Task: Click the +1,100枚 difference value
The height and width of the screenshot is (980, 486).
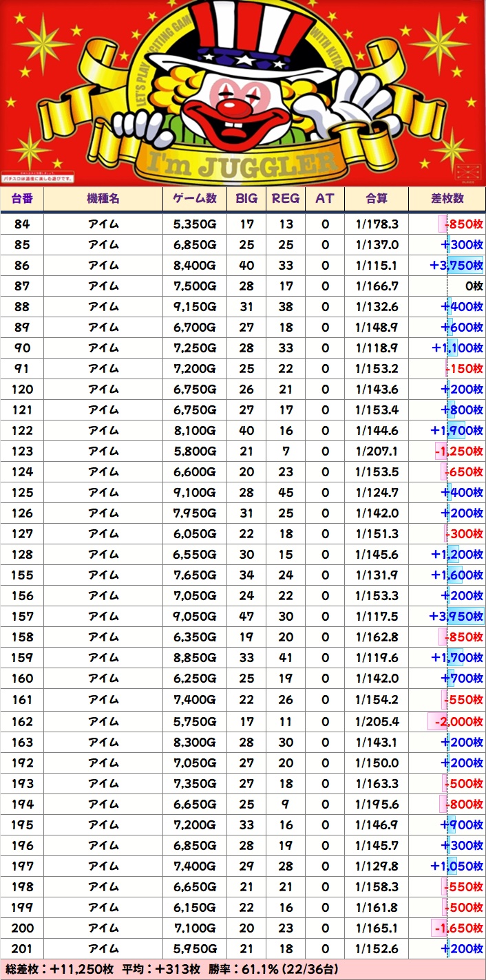Action: [458, 348]
